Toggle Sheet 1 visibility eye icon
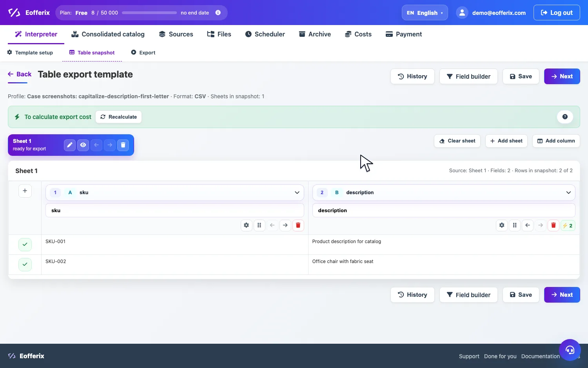 click(x=83, y=145)
